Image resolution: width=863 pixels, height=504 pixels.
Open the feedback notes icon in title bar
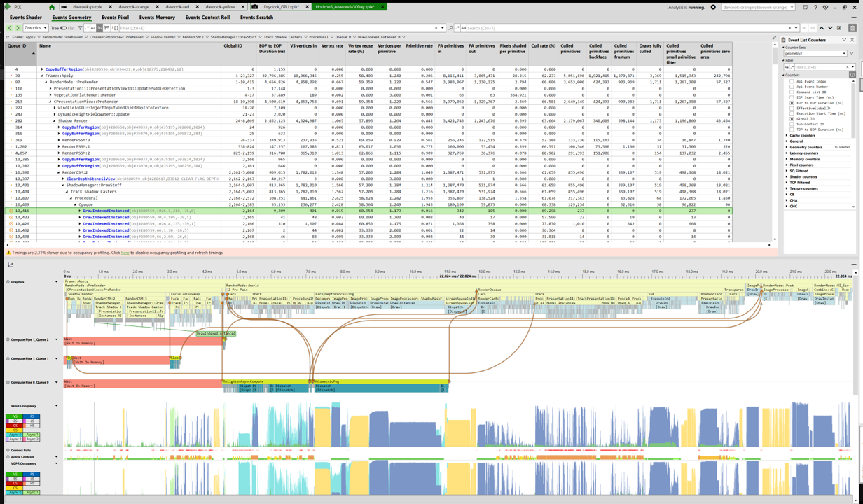tap(806, 7)
